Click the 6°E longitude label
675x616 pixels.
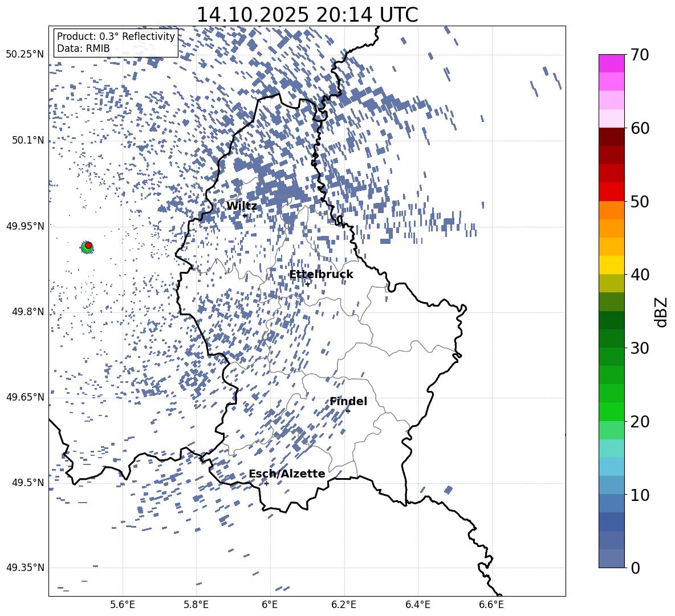(x=270, y=605)
